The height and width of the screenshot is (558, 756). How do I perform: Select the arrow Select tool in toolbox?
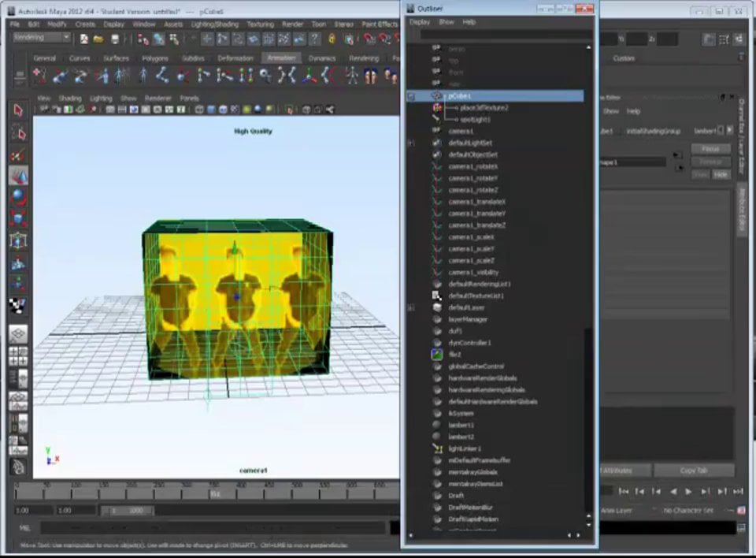(18, 110)
